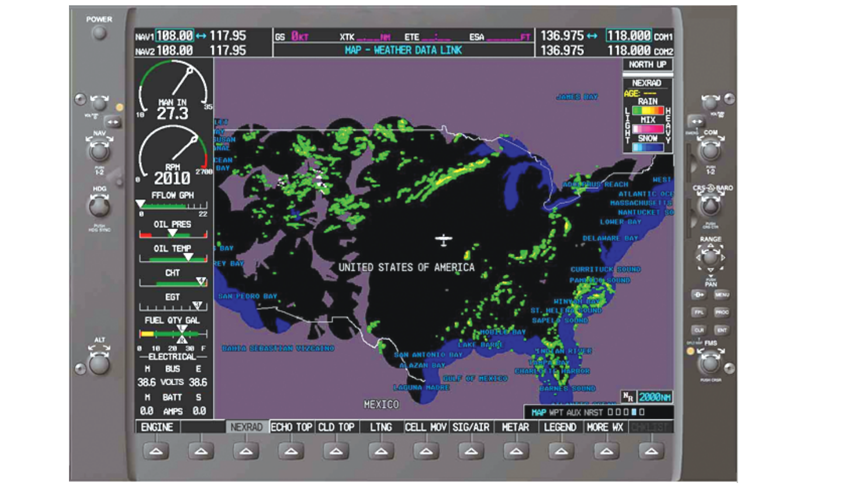
Task: Click the 2000NM map range indicator
Action: 655,397
